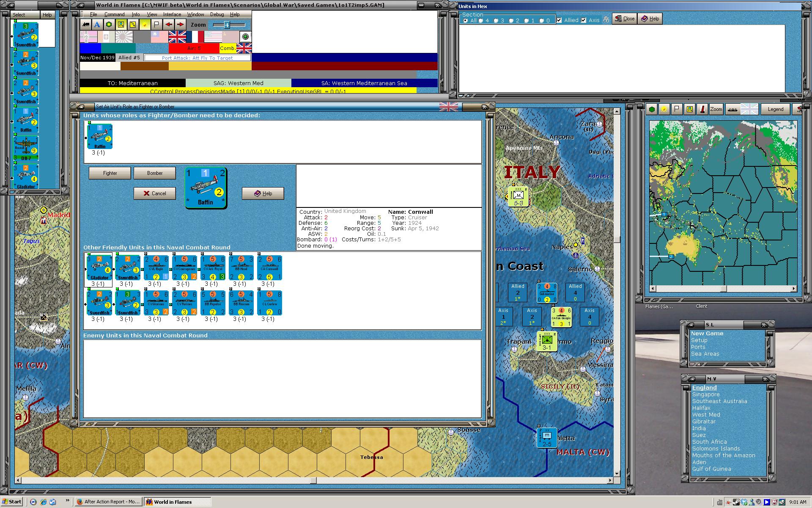The width and height of the screenshot is (812, 508).
Task: Open the Legend in minimap window
Action: pyautogui.click(x=776, y=109)
